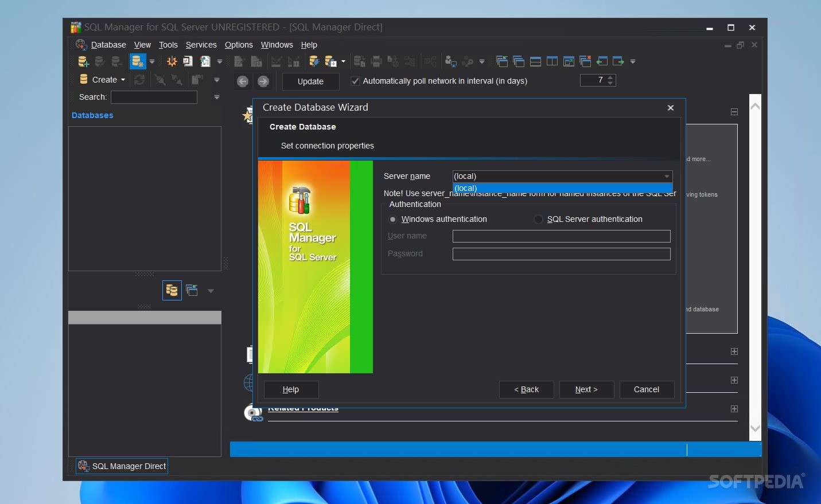Click the Tile Horizontally toolbar icon
The height and width of the screenshot is (504, 821).
[x=535, y=61]
